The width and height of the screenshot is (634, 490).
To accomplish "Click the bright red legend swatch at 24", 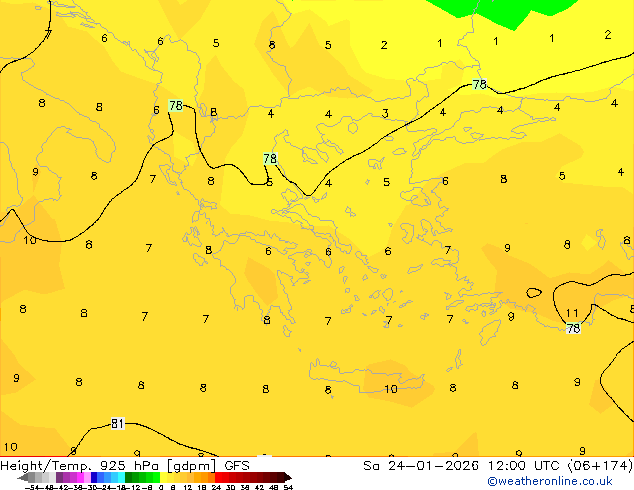I will click(x=218, y=477).
